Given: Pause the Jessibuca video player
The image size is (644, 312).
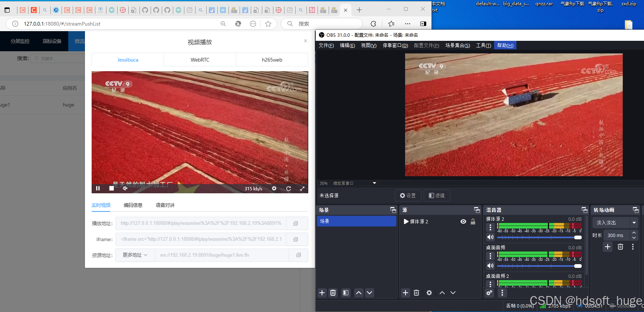Looking at the screenshot, I should point(98,188).
